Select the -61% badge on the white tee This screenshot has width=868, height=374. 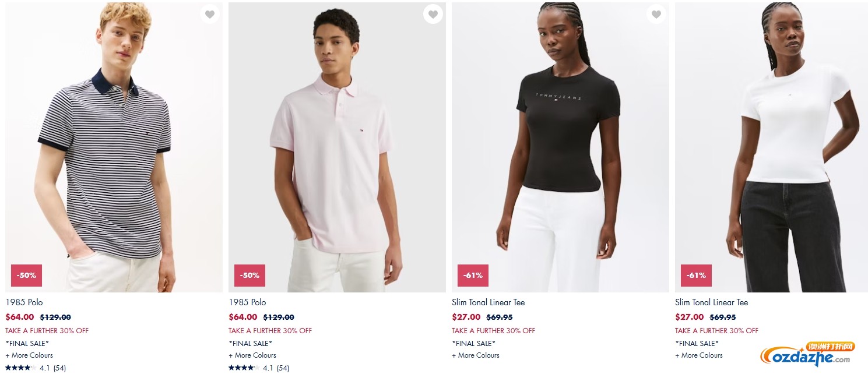coord(696,276)
